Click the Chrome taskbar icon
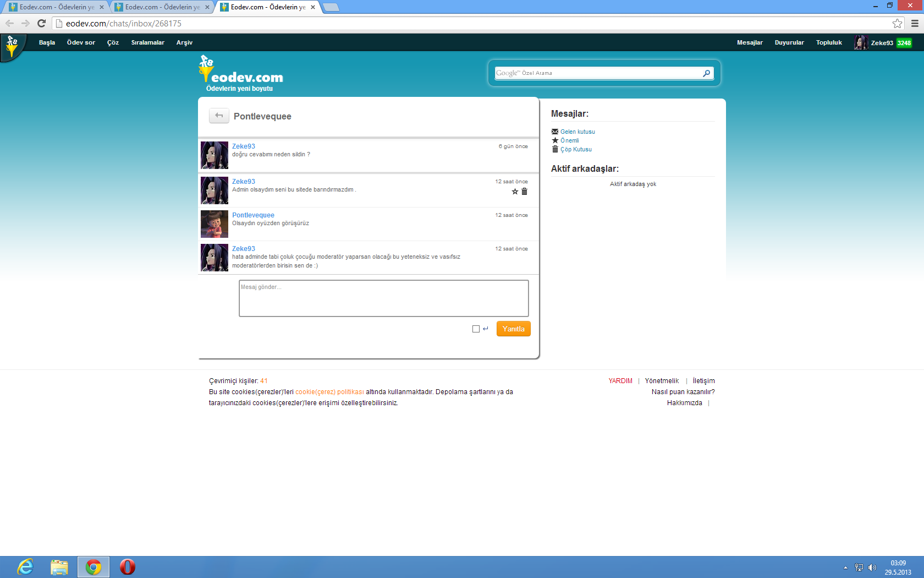 [94, 567]
